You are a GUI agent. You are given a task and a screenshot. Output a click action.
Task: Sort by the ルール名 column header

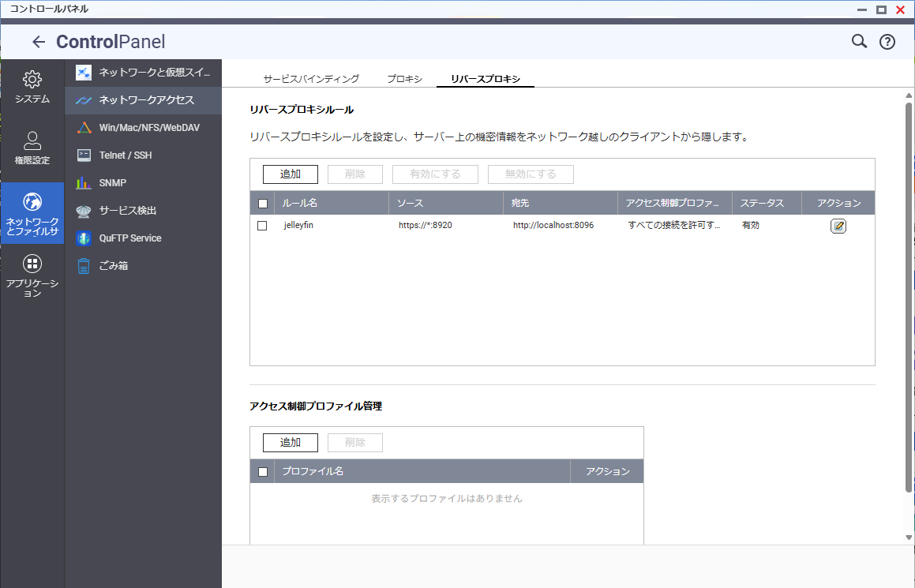[332, 204]
